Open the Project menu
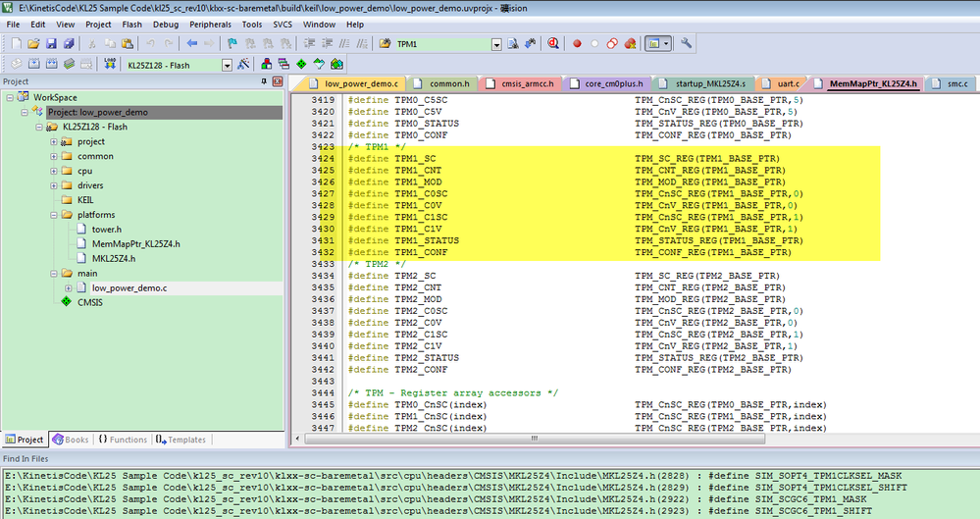Screen dimensions: 980x519 pos(98,25)
